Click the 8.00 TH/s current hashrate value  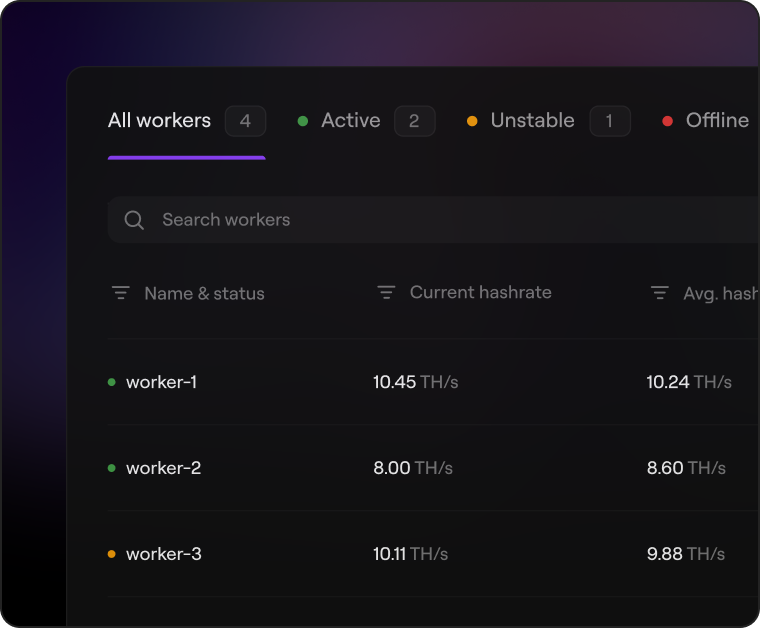413,468
